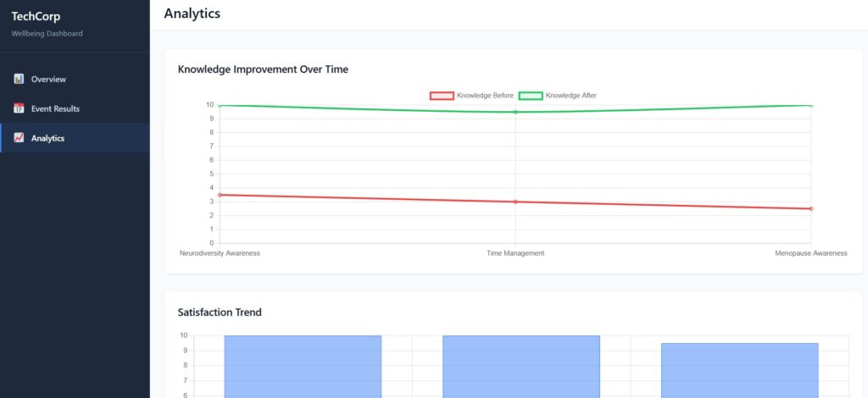The height and width of the screenshot is (398, 868).
Task: Toggle Knowledge After legend label
Action: click(x=570, y=96)
